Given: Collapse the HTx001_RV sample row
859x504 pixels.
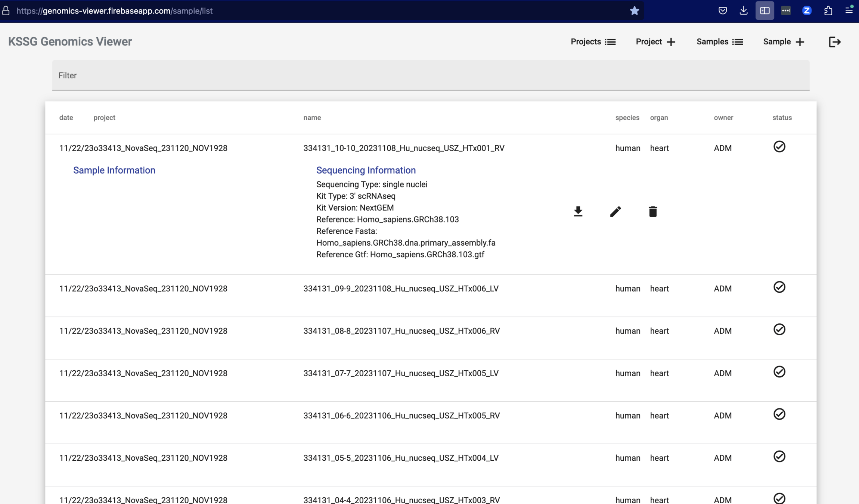Looking at the screenshot, I should (x=403, y=148).
